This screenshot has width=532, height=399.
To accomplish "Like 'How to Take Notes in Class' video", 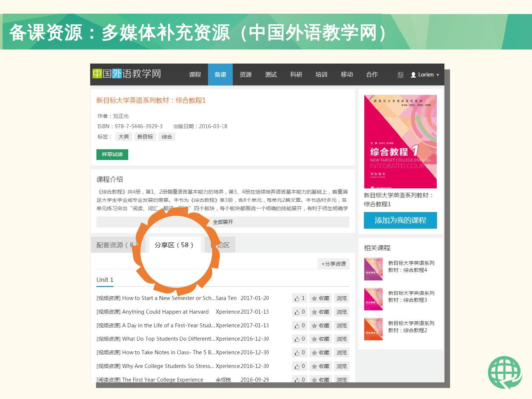I will tap(300, 353).
